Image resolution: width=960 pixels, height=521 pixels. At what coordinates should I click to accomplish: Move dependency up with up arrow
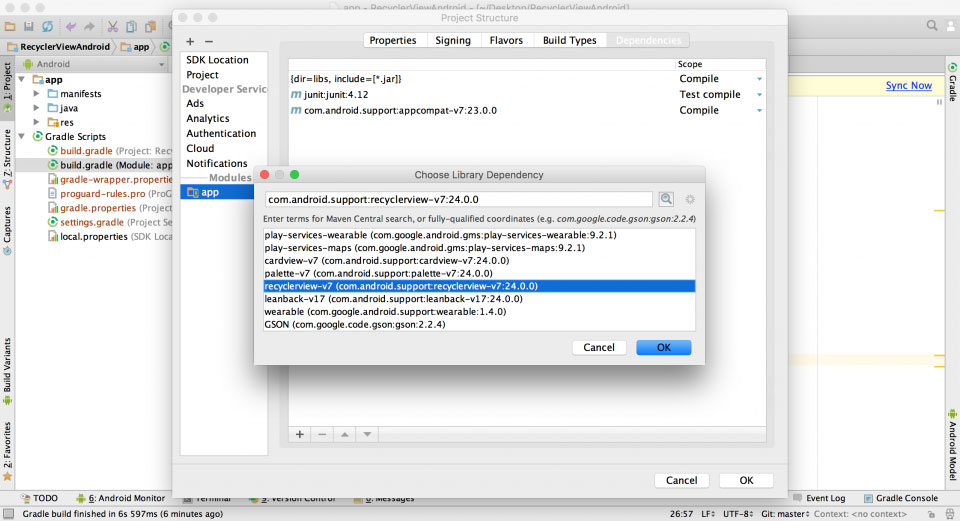(x=345, y=434)
